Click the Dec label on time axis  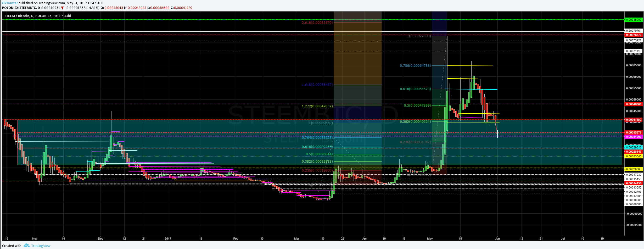pos(100,239)
